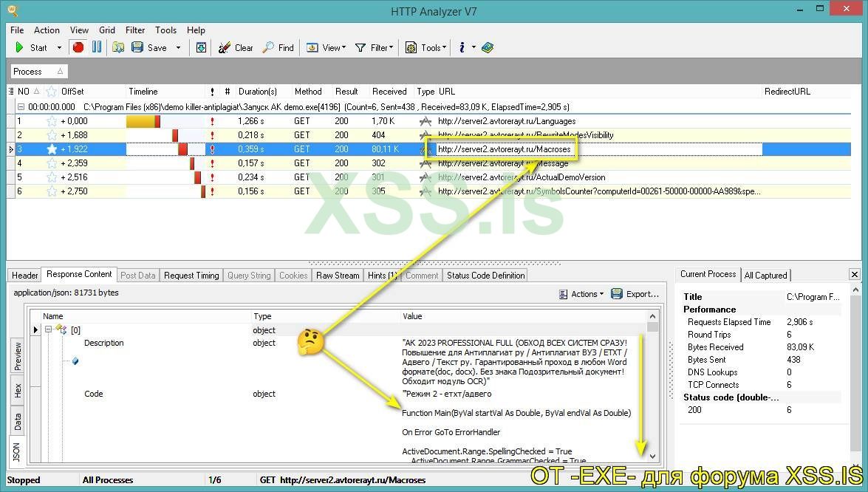Switch to the Header tab
The image size is (868, 492).
(25, 275)
